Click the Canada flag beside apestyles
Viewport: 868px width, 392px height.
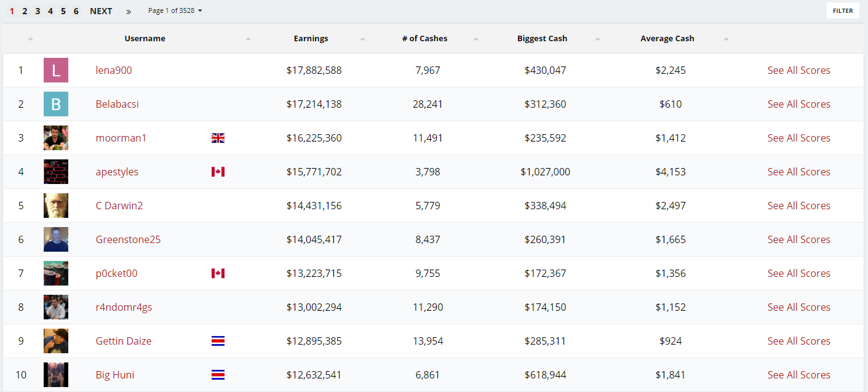point(218,172)
